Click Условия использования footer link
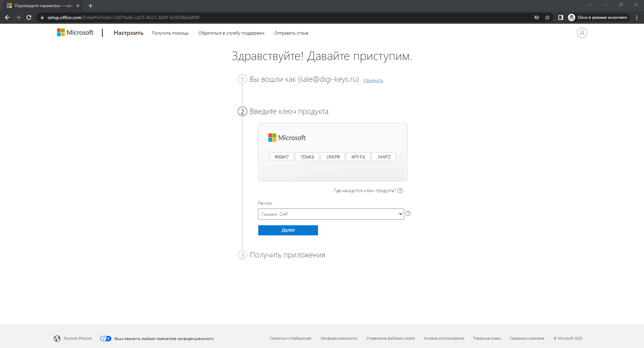The height and width of the screenshot is (348, 644). [444, 339]
